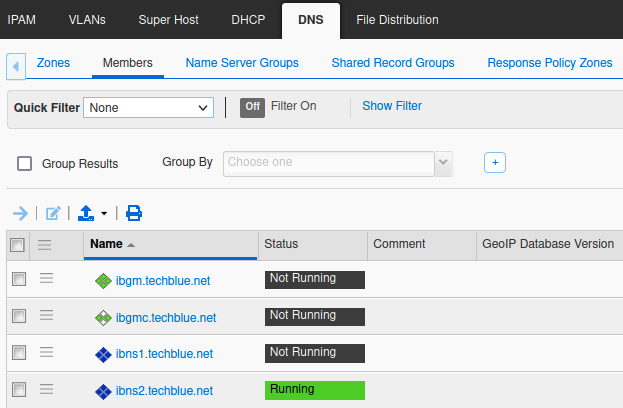Click plus button to add grouping rule
Image resolution: width=623 pixels, height=408 pixels.
pos(494,163)
